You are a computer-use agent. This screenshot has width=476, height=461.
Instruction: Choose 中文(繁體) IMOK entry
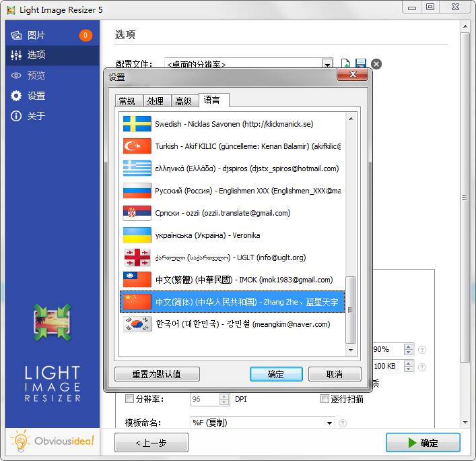pyautogui.click(x=232, y=280)
